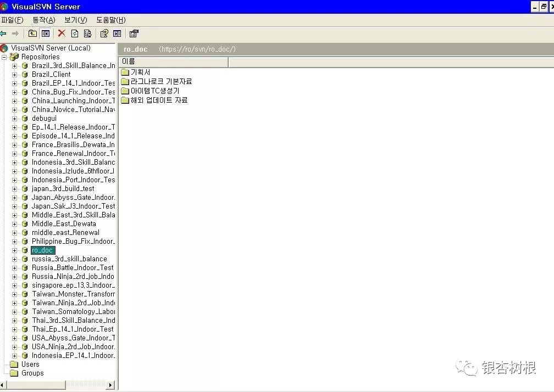
Task: Click the Back arrow in the toolbar
Action: pyautogui.click(x=3, y=33)
